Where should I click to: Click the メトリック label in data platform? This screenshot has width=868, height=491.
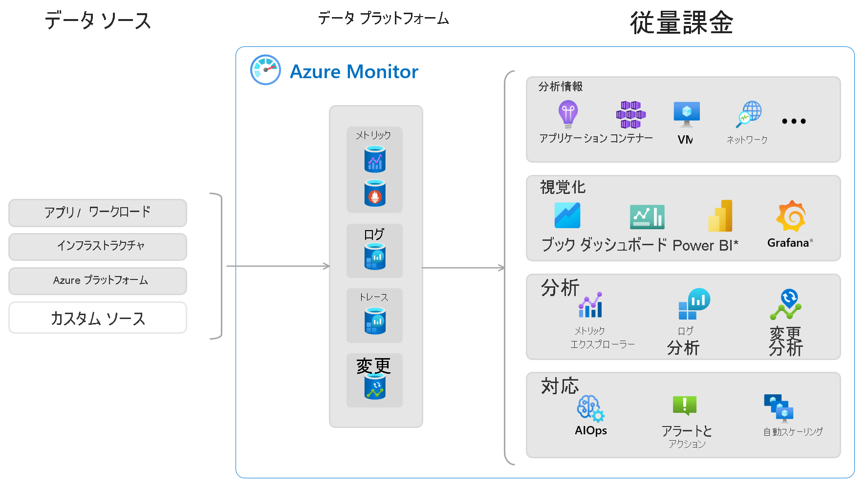[373, 135]
